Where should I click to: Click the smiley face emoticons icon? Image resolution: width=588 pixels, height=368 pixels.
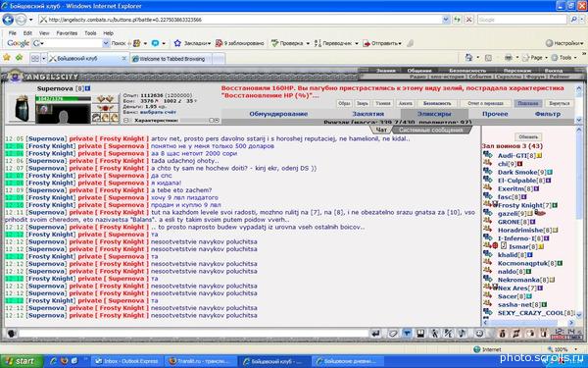(x=479, y=333)
